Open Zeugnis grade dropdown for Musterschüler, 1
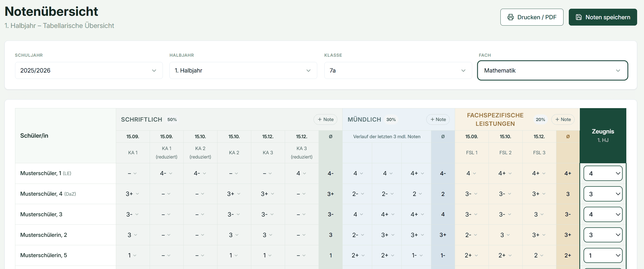This screenshot has height=269, width=644. tap(603, 173)
